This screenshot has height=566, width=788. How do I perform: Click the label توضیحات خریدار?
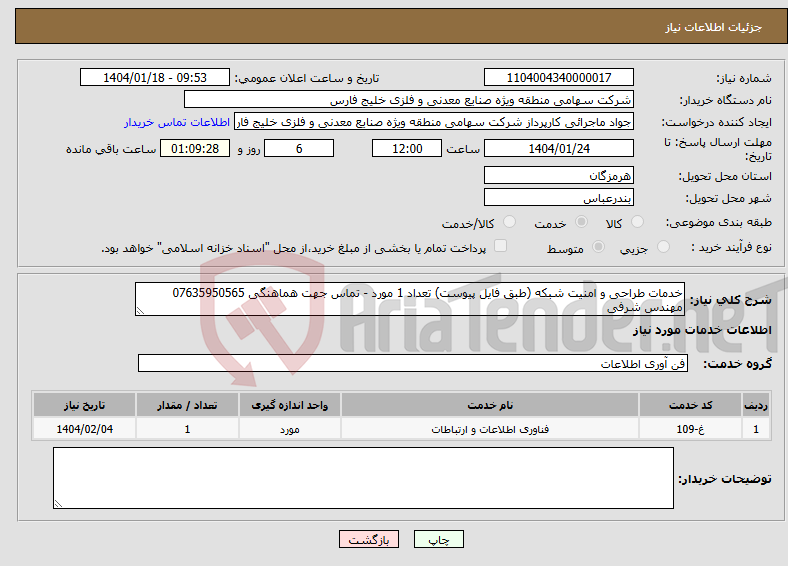(725, 479)
